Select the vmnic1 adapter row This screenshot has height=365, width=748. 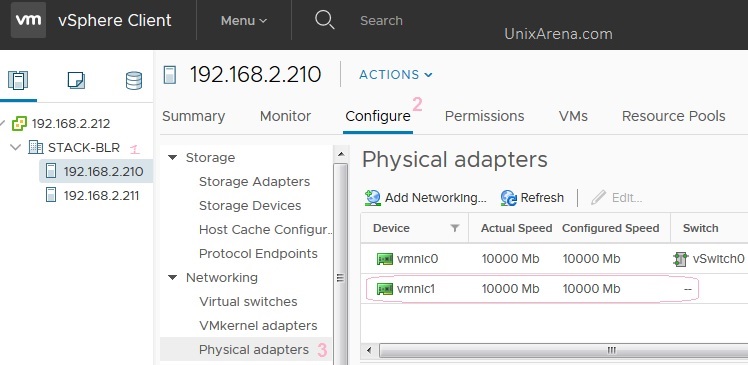click(x=554, y=289)
